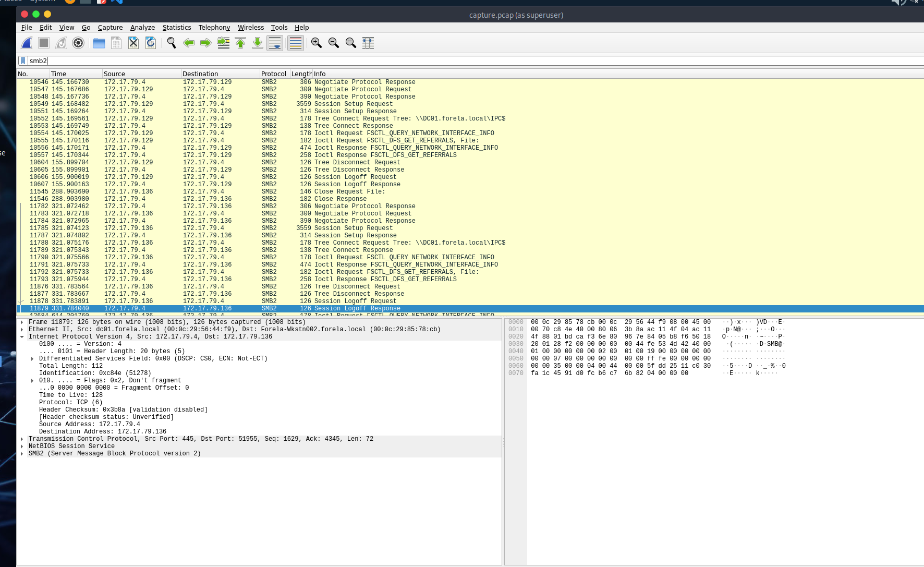Click the Time to Live: 128 field
924x567 pixels.
71,395
